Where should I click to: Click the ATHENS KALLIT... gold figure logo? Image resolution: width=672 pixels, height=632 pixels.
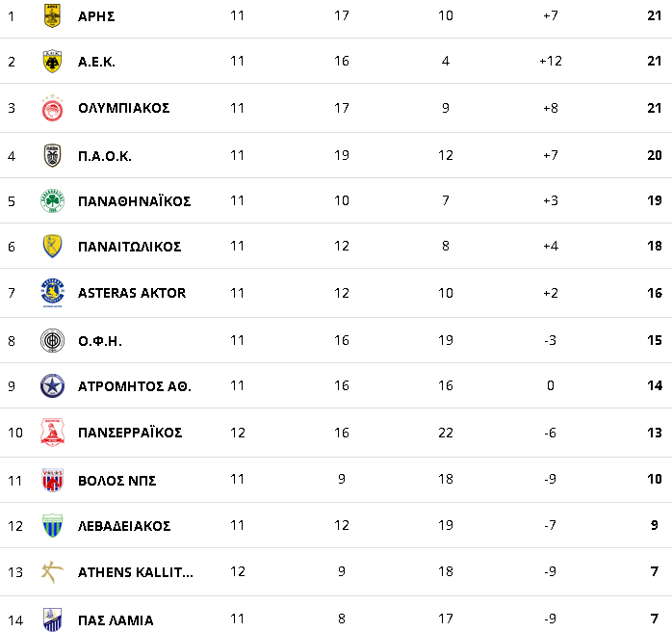pos(52,572)
